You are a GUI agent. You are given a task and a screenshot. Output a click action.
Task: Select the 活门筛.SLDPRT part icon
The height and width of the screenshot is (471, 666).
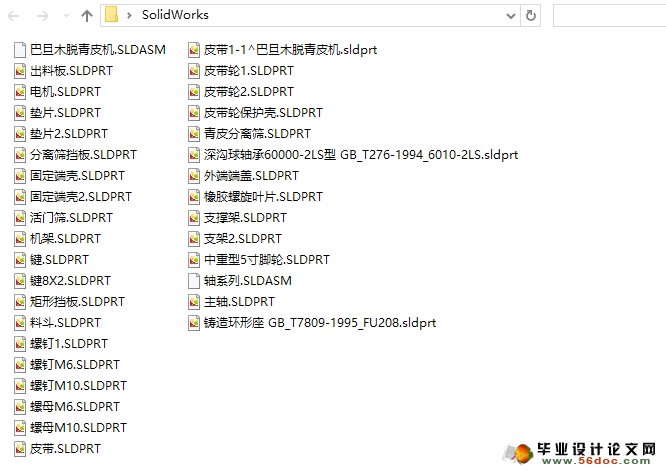[x=20, y=218]
